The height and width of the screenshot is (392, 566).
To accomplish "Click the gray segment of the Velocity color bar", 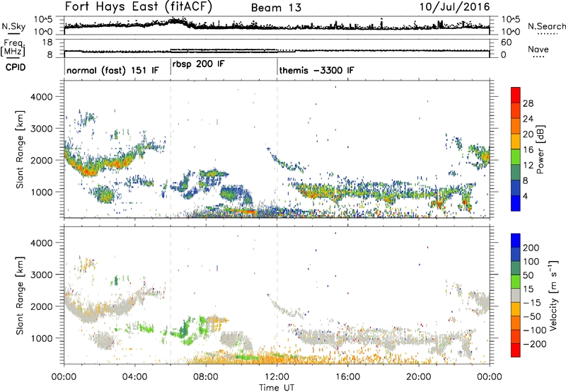I will (x=516, y=295).
